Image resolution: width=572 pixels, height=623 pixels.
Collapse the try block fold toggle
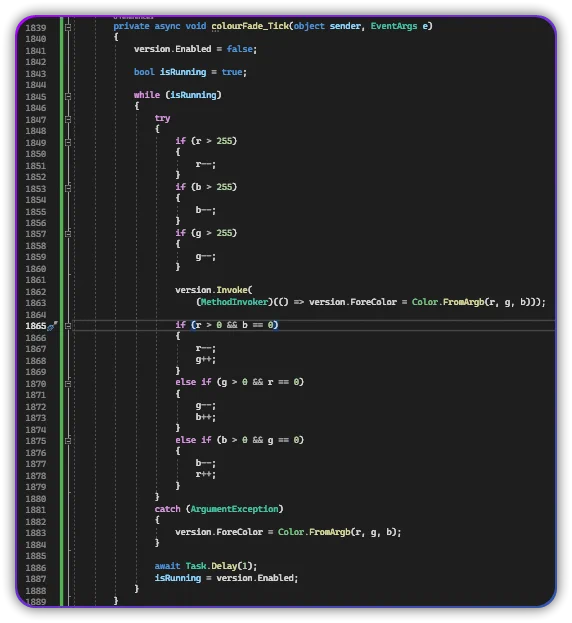(68, 119)
